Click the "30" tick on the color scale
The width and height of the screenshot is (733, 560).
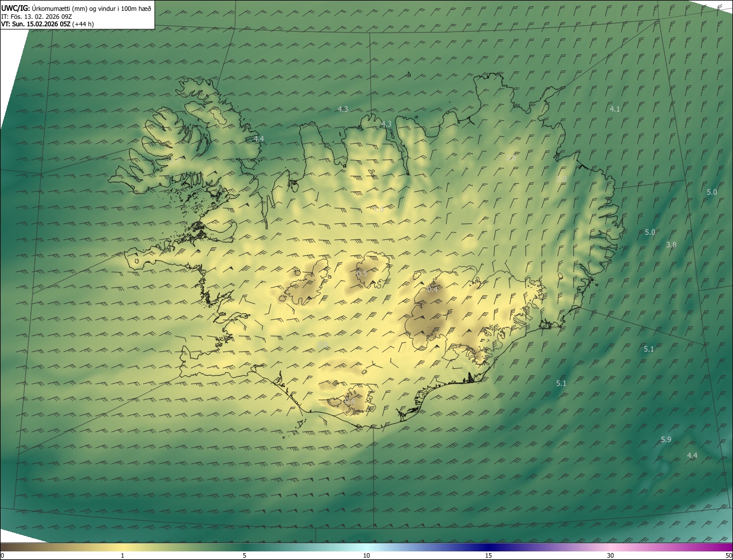pos(610,555)
